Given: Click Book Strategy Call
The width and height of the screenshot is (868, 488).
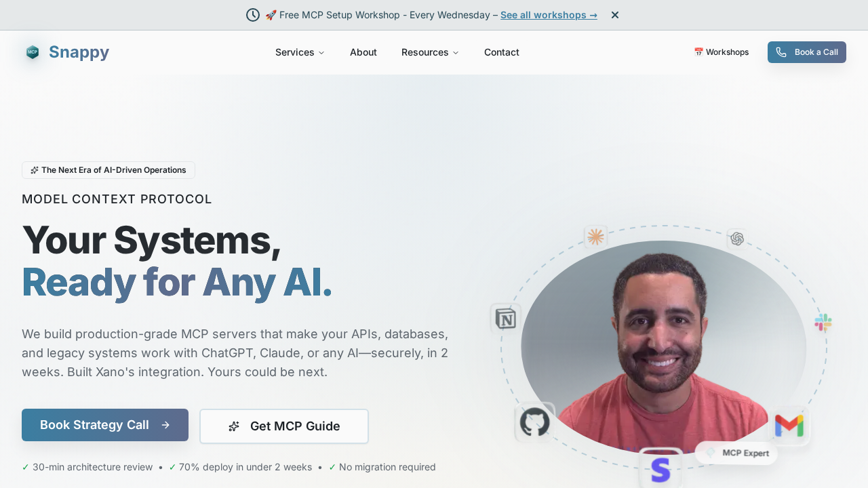Looking at the screenshot, I should pos(105,425).
